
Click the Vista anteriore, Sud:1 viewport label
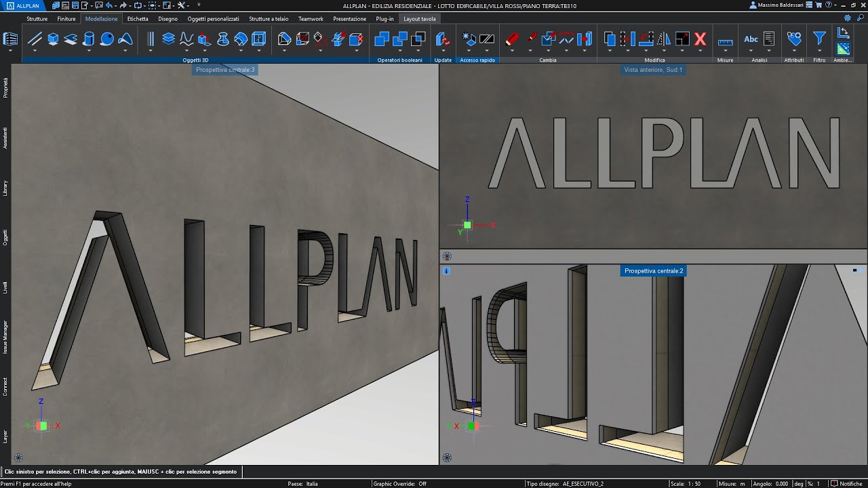tap(653, 70)
